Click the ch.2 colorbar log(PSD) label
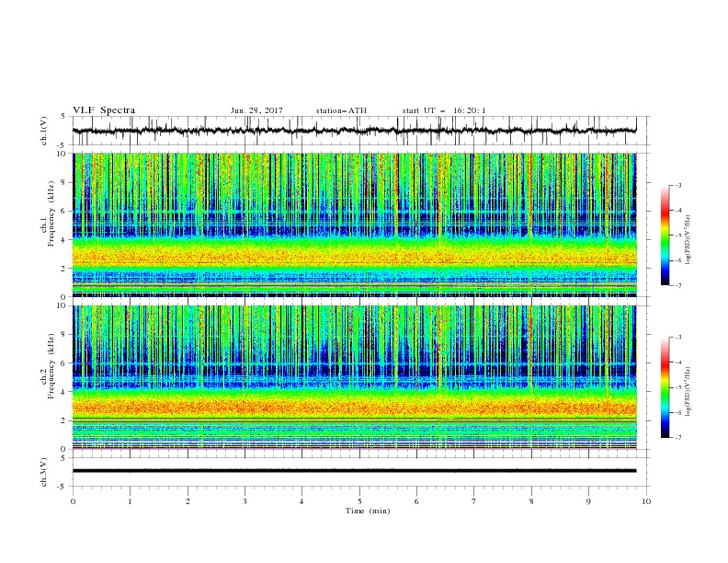This screenshot has height=563, width=728. click(688, 391)
